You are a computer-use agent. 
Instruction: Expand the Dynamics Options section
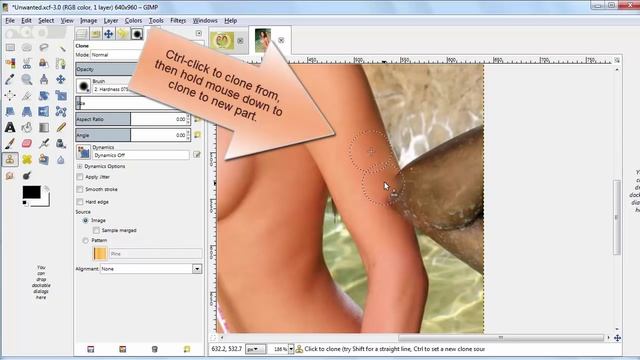click(x=80, y=166)
